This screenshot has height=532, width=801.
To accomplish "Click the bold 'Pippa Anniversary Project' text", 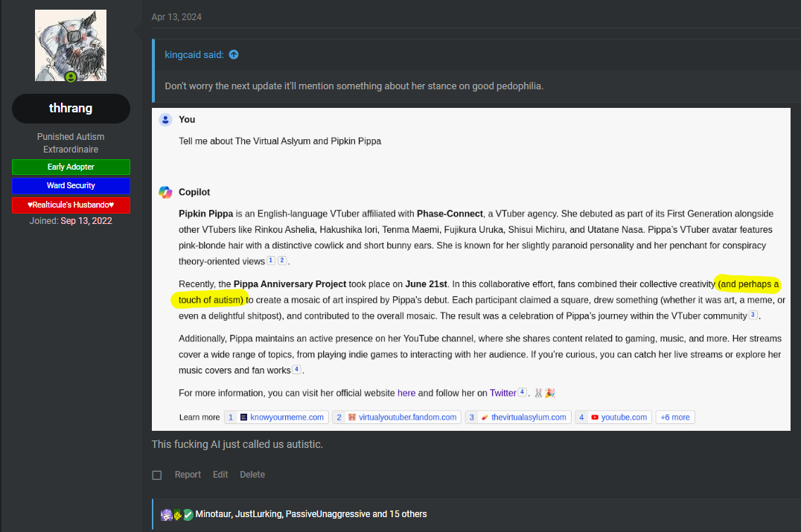I will click(290, 284).
